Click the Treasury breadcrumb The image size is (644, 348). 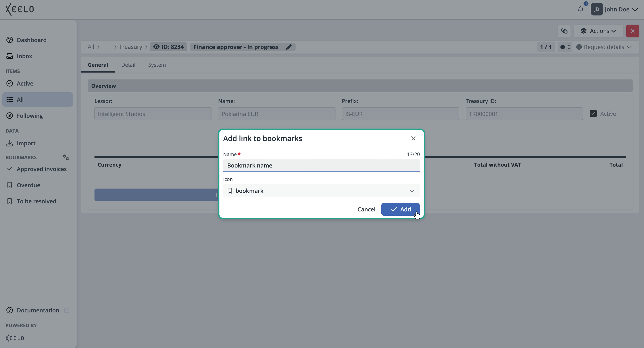pyautogui.click(x=130, y=47)
